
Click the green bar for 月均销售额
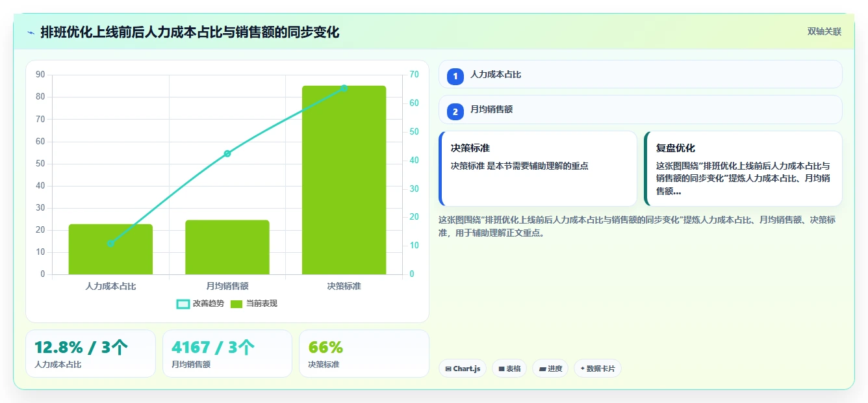(227, 247)
